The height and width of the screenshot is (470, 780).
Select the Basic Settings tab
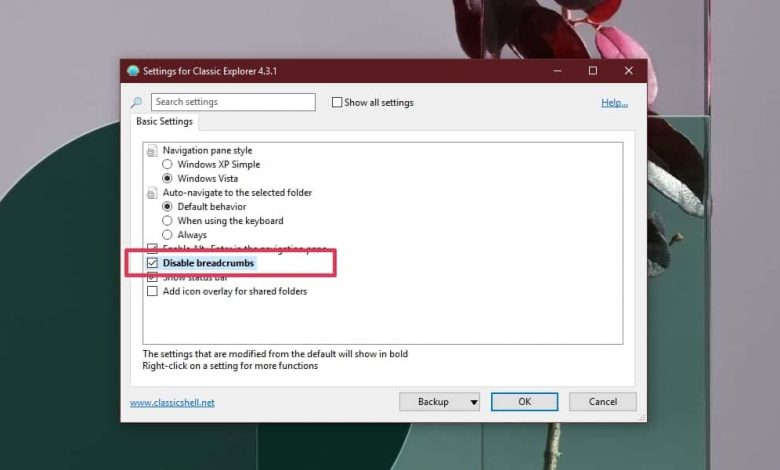pyautogui.click(x=164, y=121)
